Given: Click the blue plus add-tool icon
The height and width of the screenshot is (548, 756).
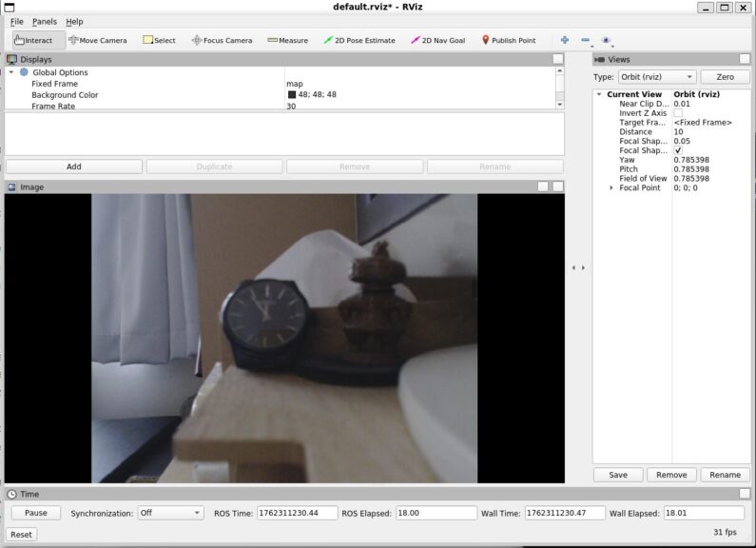Looking at the screenshot, I should 565,40.
